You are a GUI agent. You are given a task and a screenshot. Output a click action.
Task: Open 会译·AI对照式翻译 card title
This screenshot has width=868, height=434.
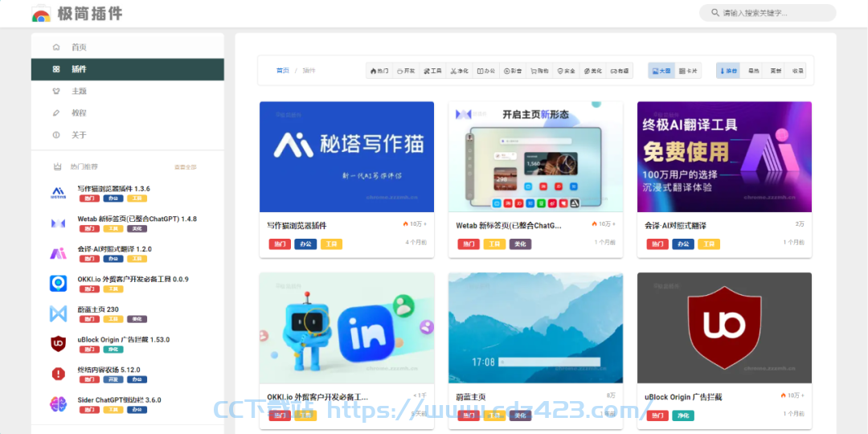675,226
